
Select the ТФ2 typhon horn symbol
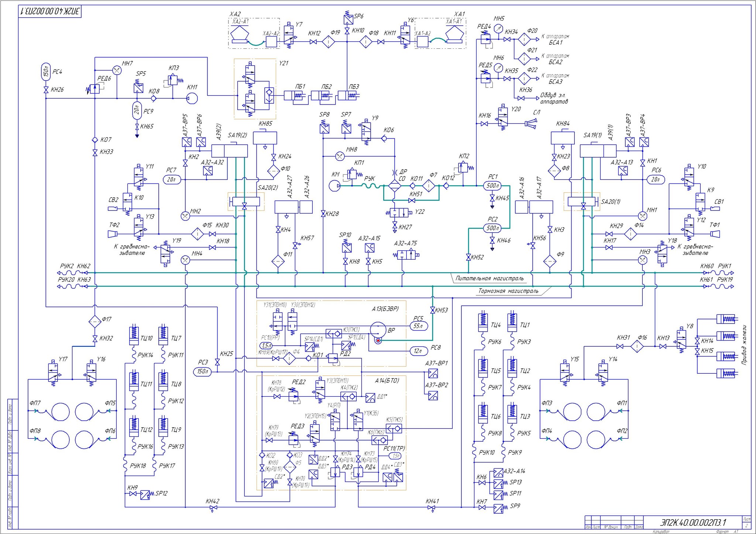pyautogui.click(x=113, y=234)
